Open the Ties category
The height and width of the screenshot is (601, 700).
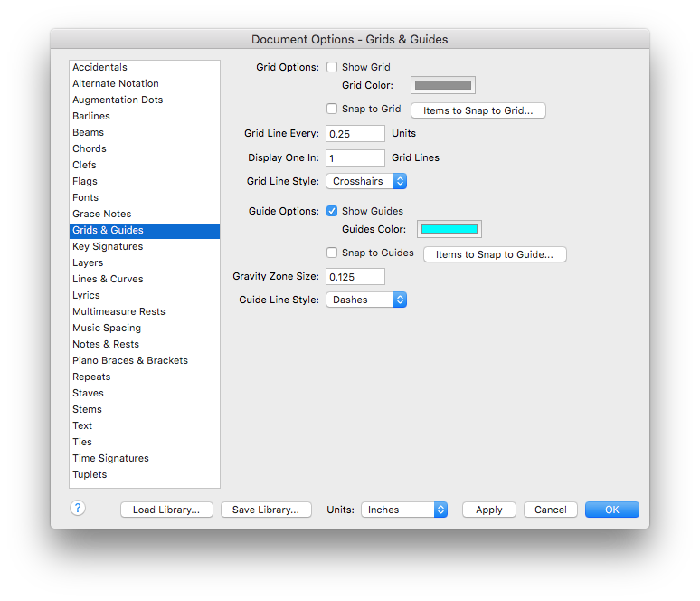tap(144, 443)
